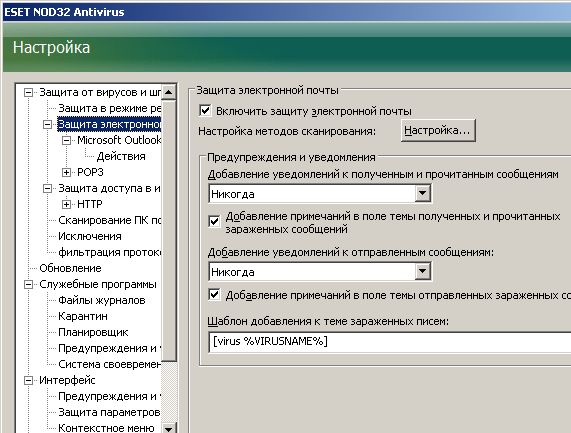Viewport: 571px width, 433px height.
Task: Select Исключения tree item
Action: click(x=90, y=236)
